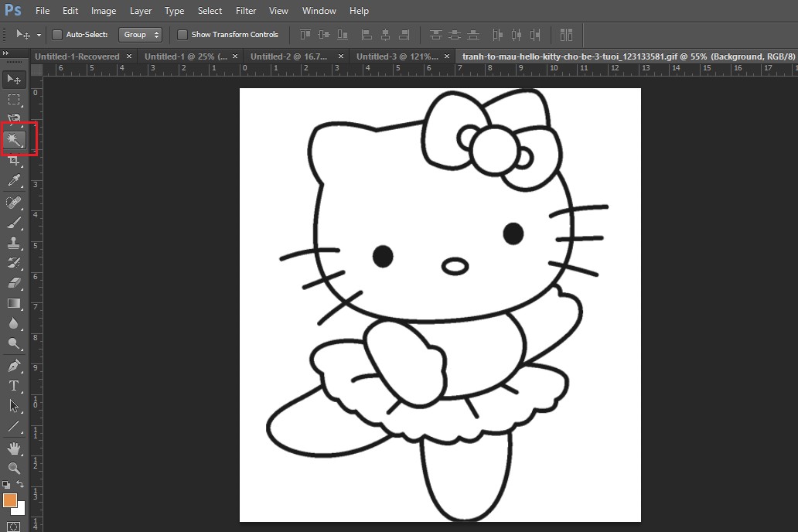798x532 pixels.
Task: Open the Window menu
Action: click(x=319, y=11)
